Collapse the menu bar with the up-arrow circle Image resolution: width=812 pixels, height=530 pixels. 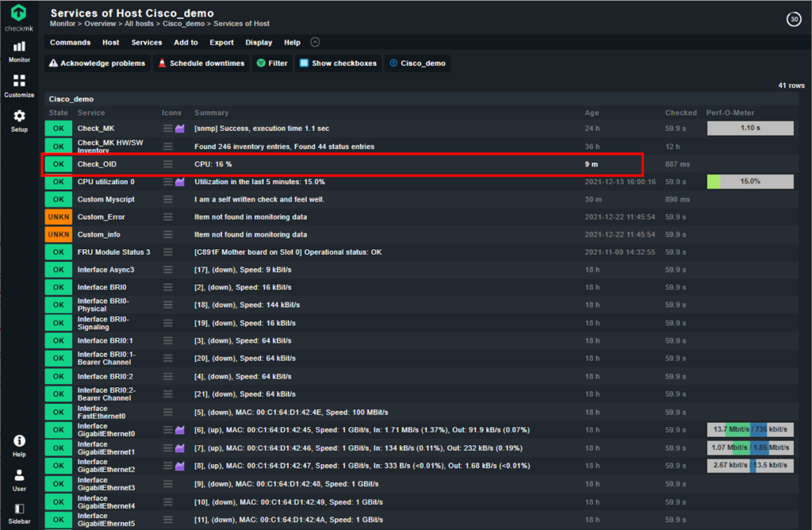(315, 42)
